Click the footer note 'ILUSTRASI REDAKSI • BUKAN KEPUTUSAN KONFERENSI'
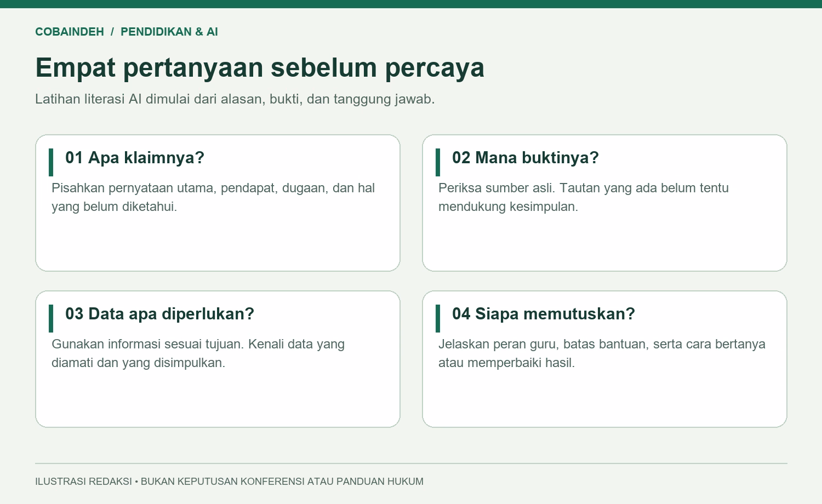Viewport: 822px width, 504px height. click(229, 482)
